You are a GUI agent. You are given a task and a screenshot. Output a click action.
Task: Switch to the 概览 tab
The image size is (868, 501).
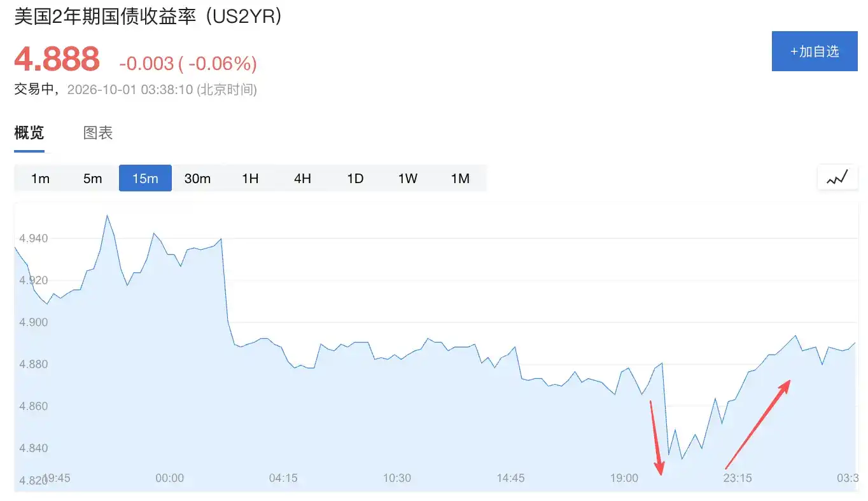(x=29, y=133)
